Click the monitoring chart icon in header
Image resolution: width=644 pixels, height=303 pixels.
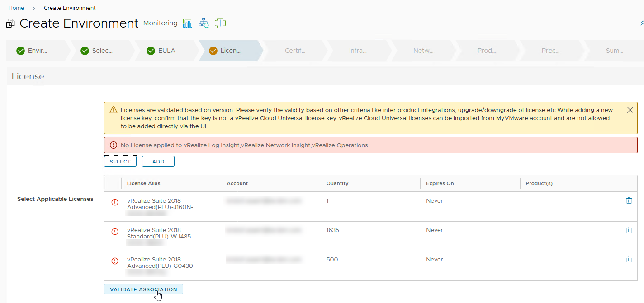(188, 23)
